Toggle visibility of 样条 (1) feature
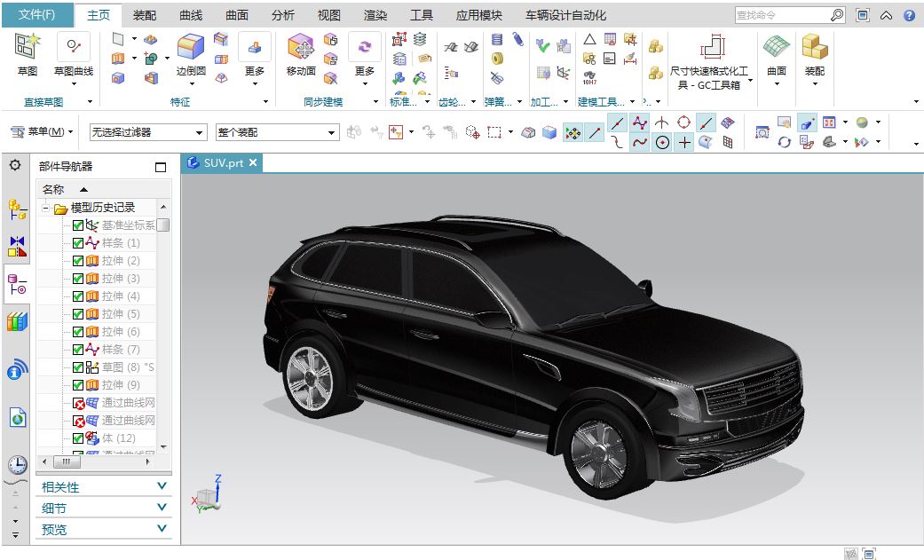This screenshot has height=560, width=924. pyautogui.click(x=79, y=242)
